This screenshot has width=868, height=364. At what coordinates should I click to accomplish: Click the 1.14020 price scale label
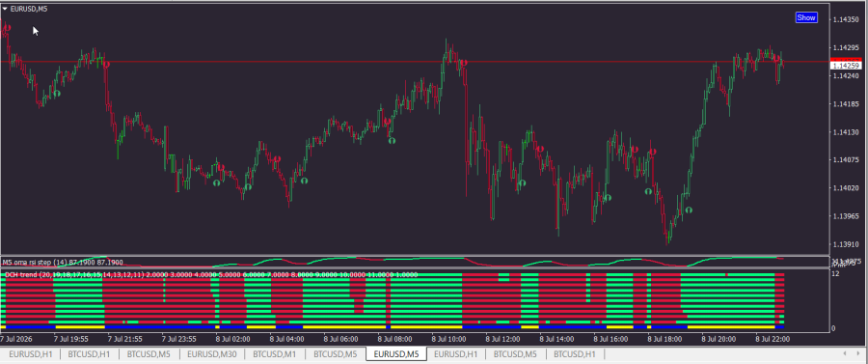coord(845,188)
